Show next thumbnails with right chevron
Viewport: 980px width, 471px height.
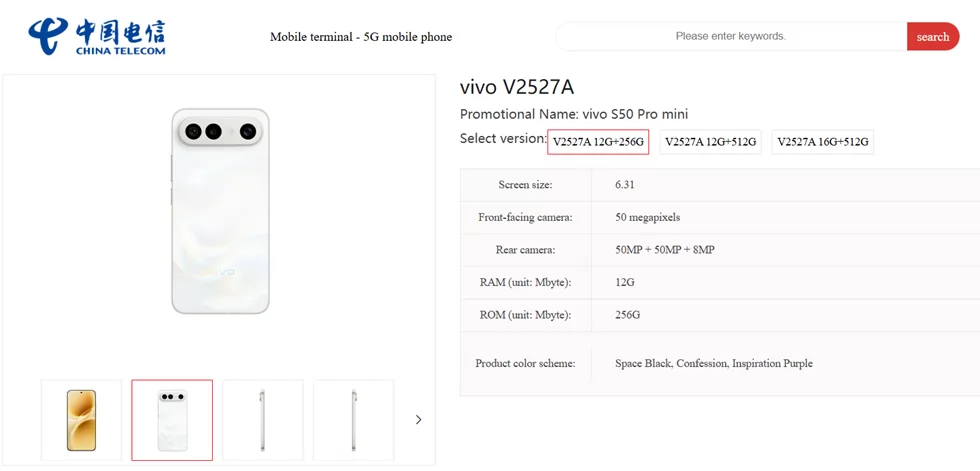click(x=418, y=420)
